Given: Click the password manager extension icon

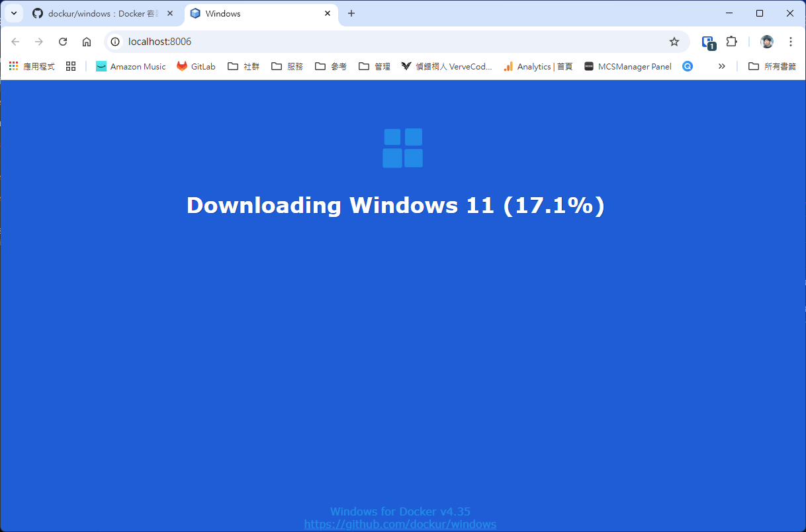Looking at the screenshot, I should pos(708,42).
